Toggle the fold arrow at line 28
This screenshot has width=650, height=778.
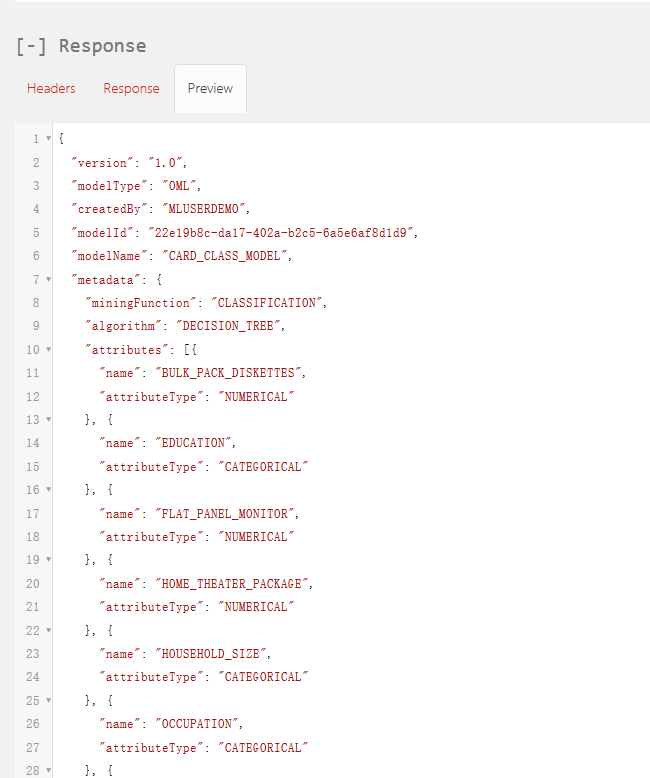(x=49, y=771)
